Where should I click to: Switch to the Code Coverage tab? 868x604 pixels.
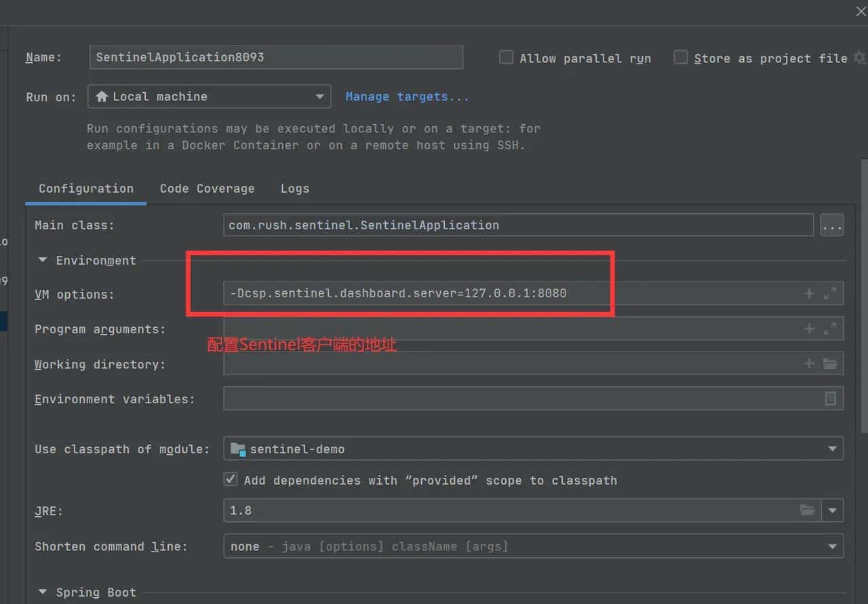click(x=207, y=189)
